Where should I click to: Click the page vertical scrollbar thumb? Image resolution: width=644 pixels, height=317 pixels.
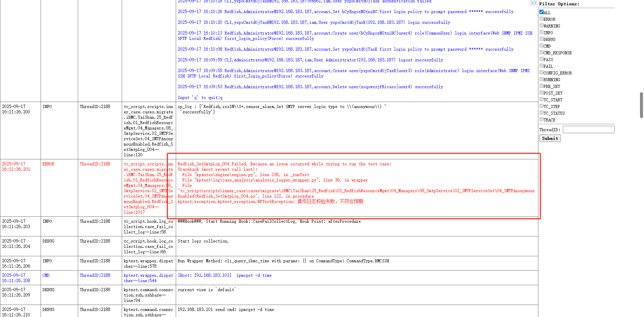point(641,105)
